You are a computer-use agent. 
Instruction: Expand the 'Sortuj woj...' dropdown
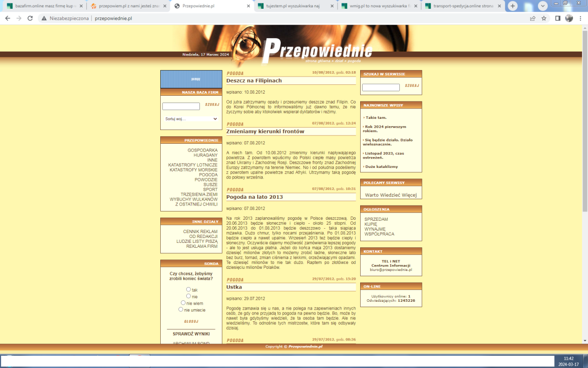pos(191,119)
